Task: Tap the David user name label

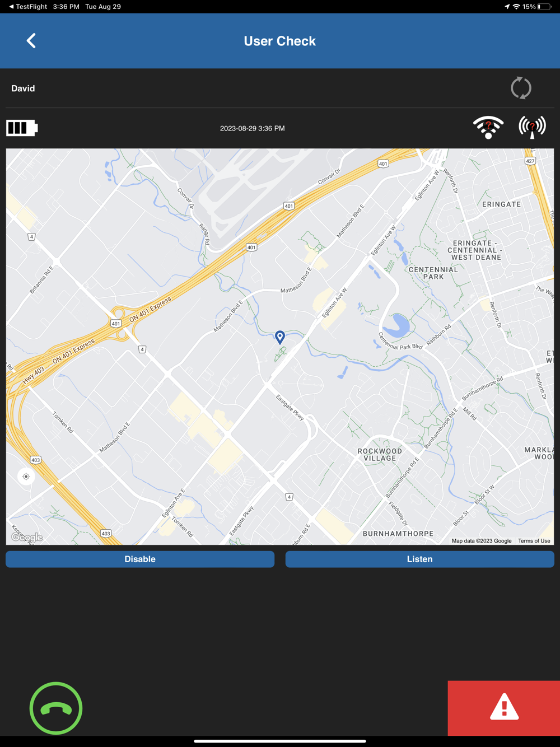Action: point(23,88)
